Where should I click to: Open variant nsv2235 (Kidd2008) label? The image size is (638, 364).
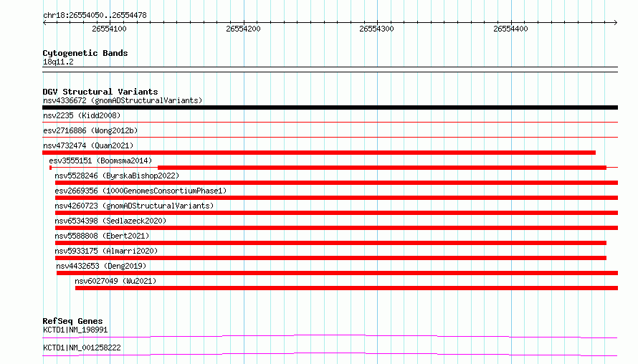point(82,115)
